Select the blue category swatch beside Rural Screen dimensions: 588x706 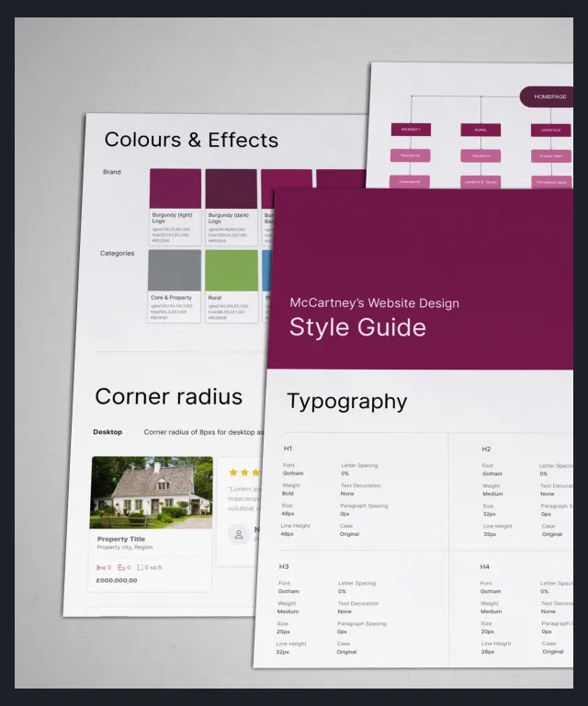pyautogui.click(x=266, y=270)
